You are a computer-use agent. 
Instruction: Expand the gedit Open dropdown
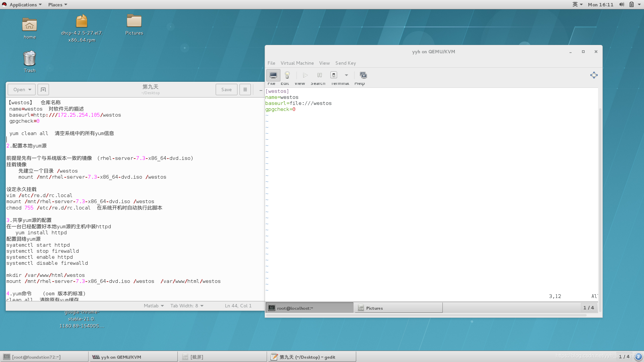coord(22,89)
